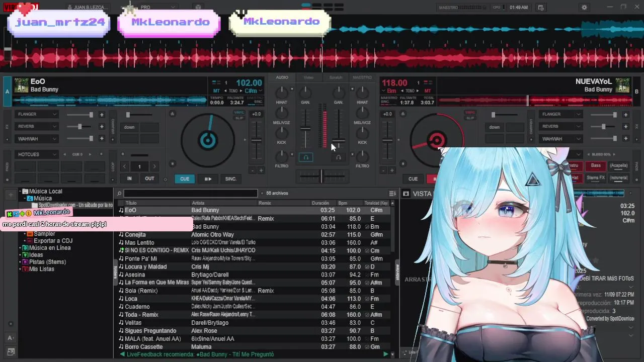
Task: Click deck A pitch plus button
Action: (x=261, y=170)
